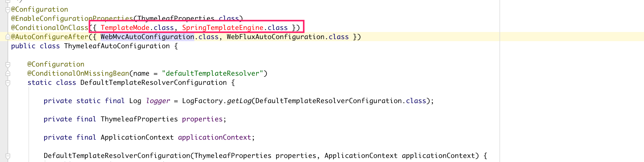The width and height of the screenshot is (644, 162).
Task: Click the WebFluxAutoConfiguration class reference
Action: pyautogui.click(x=275, y=37)
